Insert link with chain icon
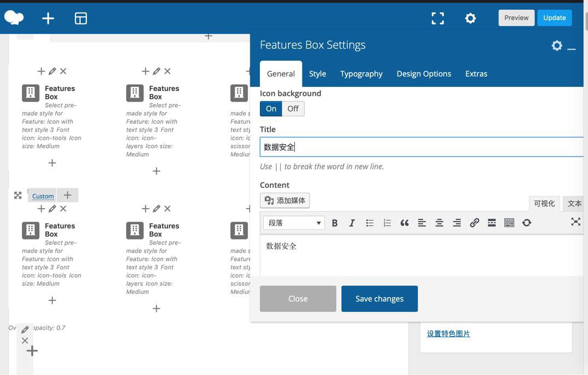The width and height of the screenshot is (588, 375). point(474,223)
